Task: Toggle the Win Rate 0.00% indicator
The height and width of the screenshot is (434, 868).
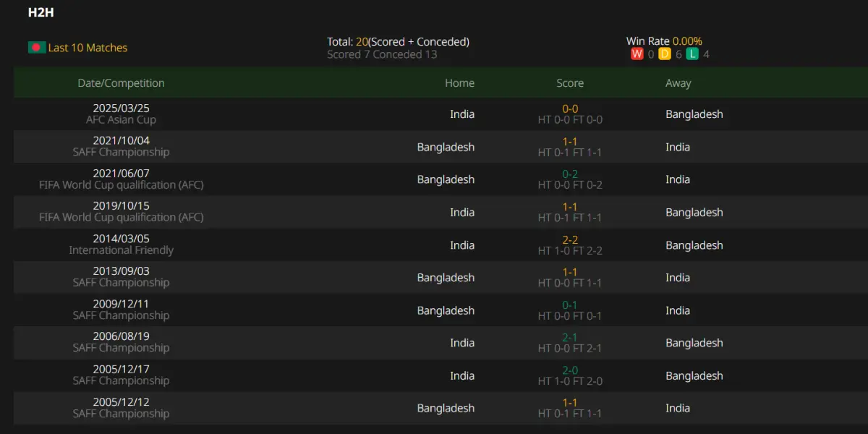Action: tap(665, 41)
